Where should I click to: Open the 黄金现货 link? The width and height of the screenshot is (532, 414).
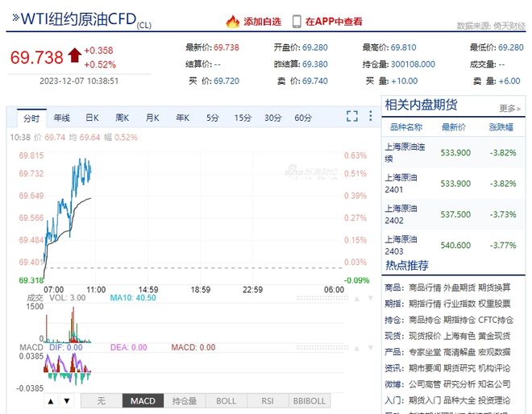tap(494, 336)
